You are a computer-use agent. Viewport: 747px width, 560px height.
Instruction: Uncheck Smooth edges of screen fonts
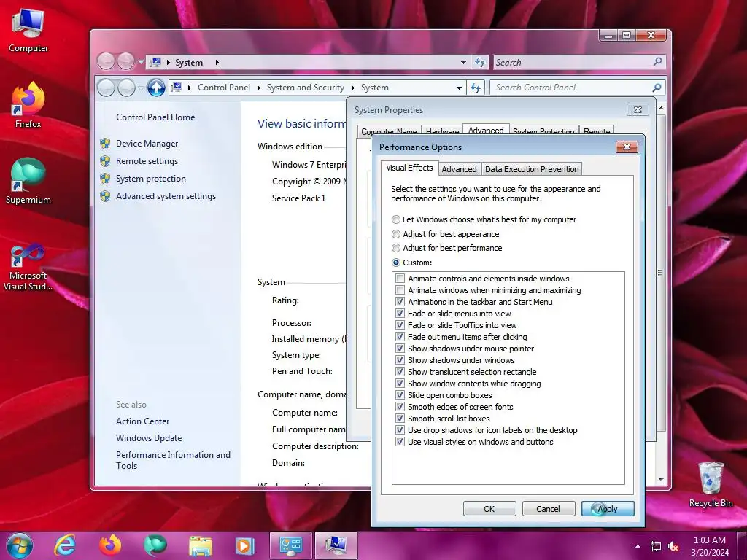400,407
